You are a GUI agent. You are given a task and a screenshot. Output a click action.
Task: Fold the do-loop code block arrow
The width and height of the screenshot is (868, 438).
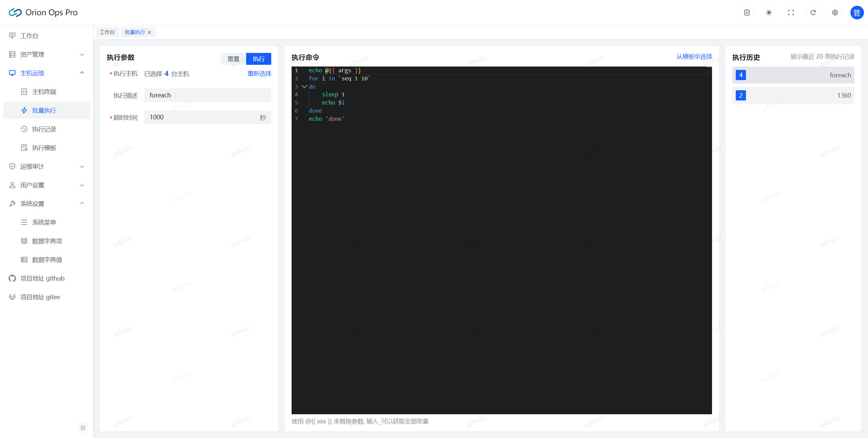(304, 87)
